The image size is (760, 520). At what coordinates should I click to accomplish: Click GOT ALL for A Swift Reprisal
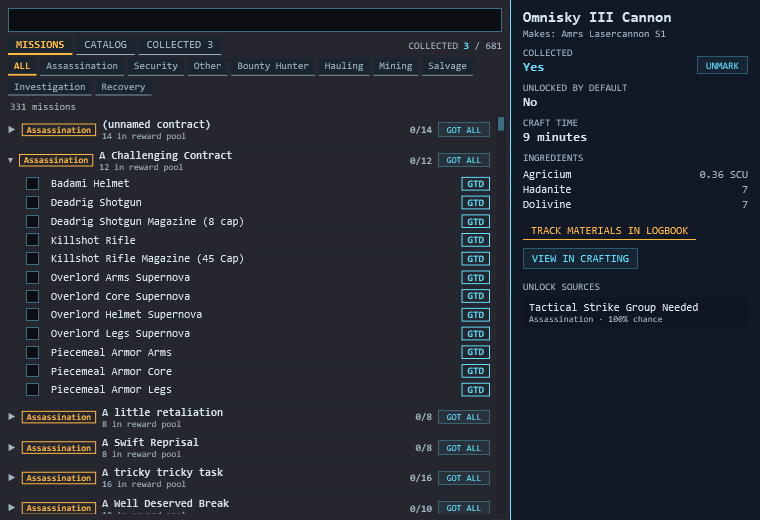pyautogui.click(x=464, y=448)
